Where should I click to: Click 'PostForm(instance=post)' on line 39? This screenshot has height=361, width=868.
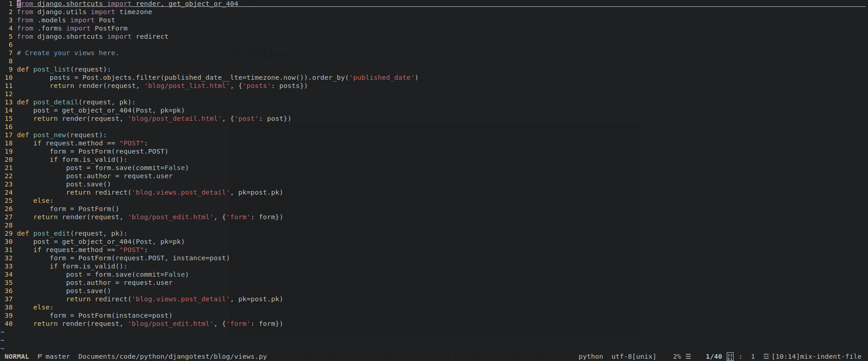[x=125, y=315]
